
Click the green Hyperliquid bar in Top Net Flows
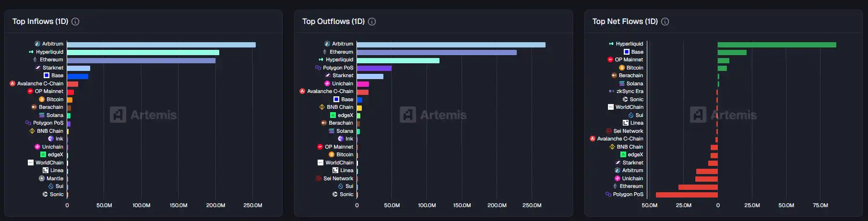776,45
